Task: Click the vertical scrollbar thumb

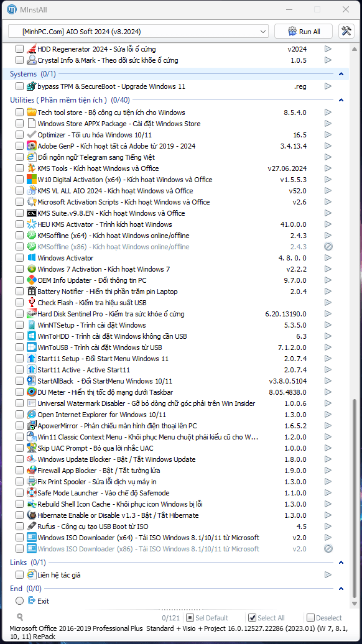Action: click(354, 497)
